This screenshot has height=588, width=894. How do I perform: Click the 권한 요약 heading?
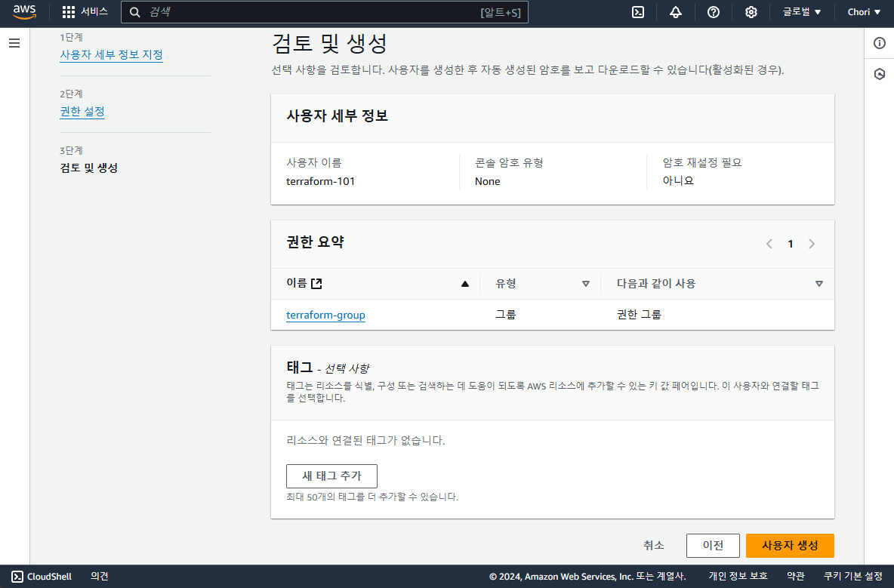[x=316, y=242]
